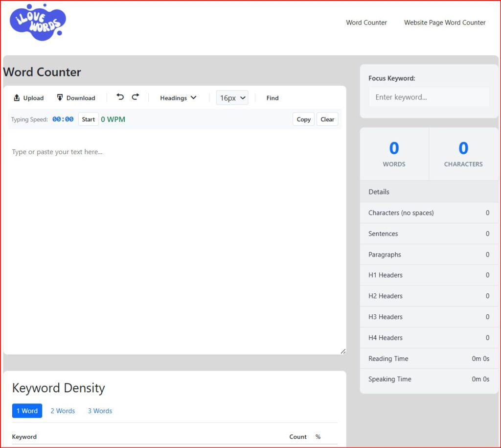Click the CHARACTERS counter showing zero
The image size is (501, 448).
[x=462, y=153]
